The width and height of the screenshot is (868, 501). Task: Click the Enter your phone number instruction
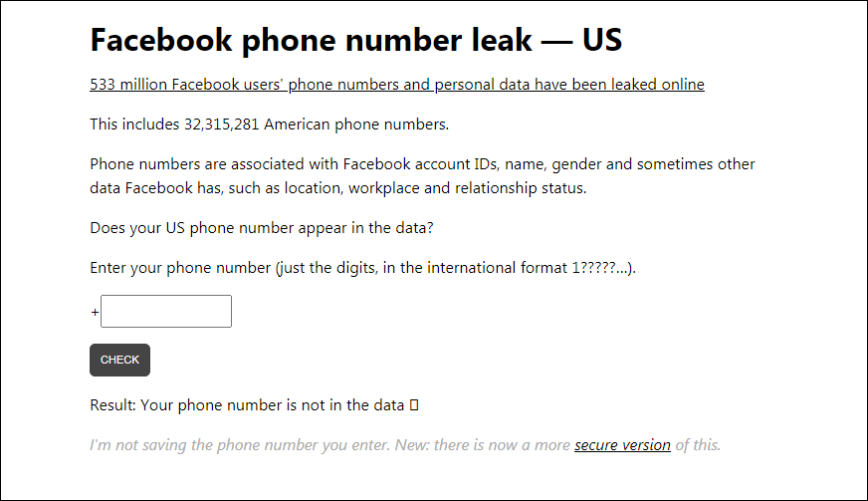(x=362, y=268)
